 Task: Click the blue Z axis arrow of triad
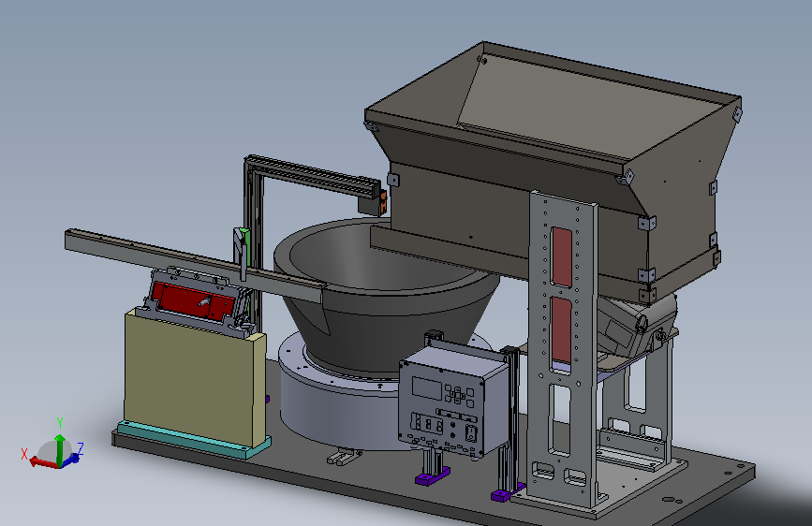[72, 459]
